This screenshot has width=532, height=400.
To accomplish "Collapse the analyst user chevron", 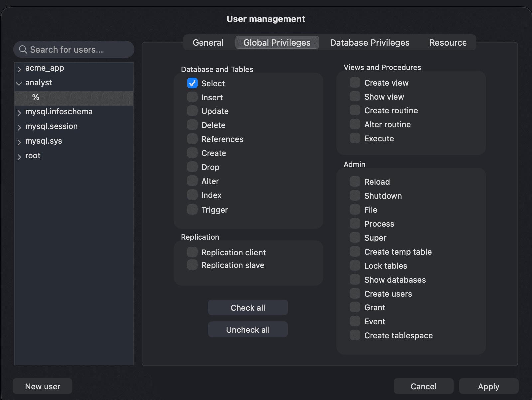I will 19,84.
